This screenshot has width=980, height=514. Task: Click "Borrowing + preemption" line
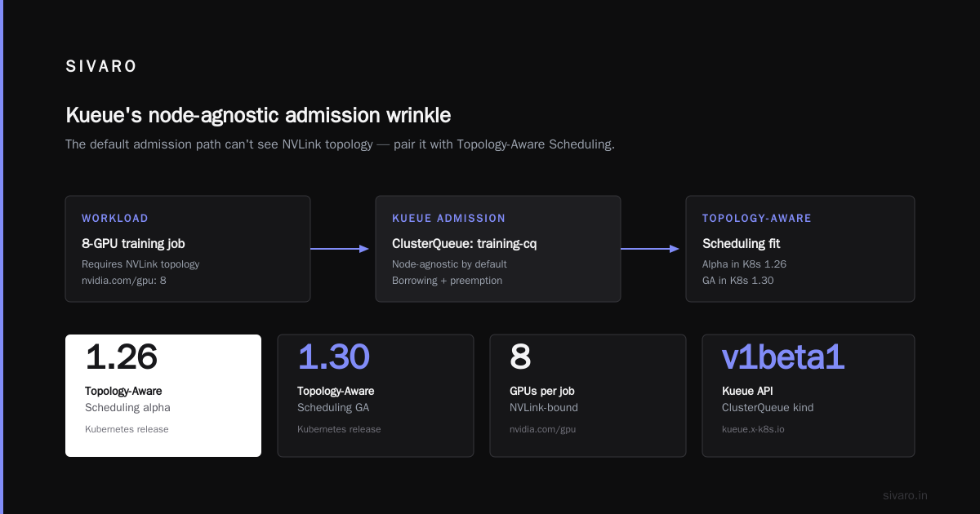pyautogui.click(x=447, y=281)
